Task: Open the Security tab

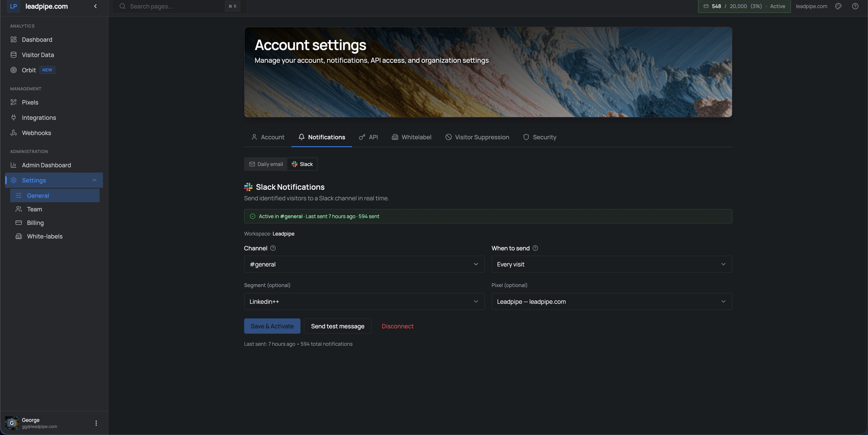Action: tap(540, 137)
